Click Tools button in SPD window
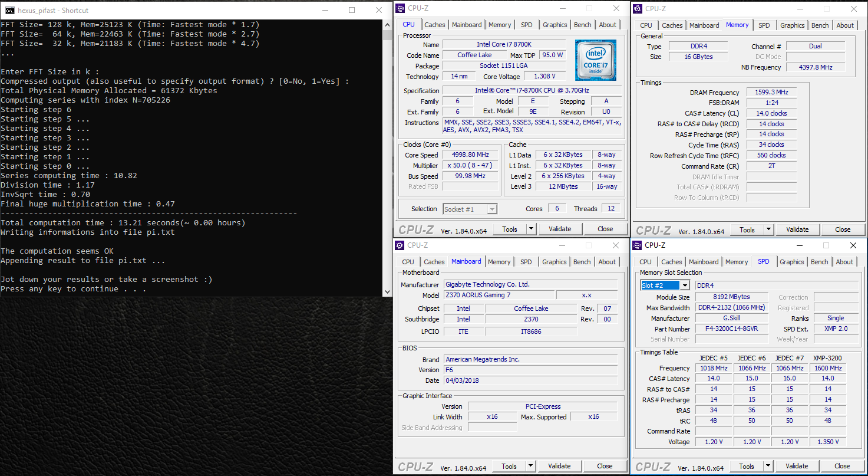868x476 pixels. coord(747,466)
